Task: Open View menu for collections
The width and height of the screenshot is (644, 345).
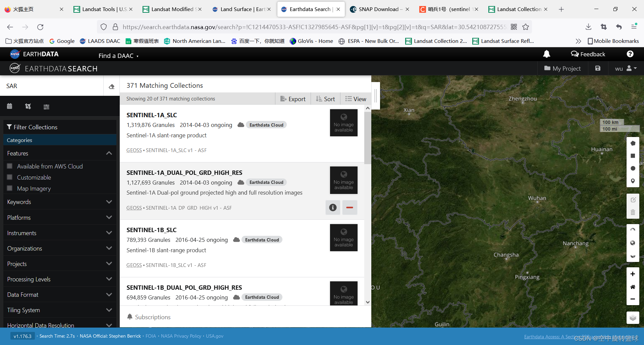Action: pyautogui.click(x=356, y=99)
